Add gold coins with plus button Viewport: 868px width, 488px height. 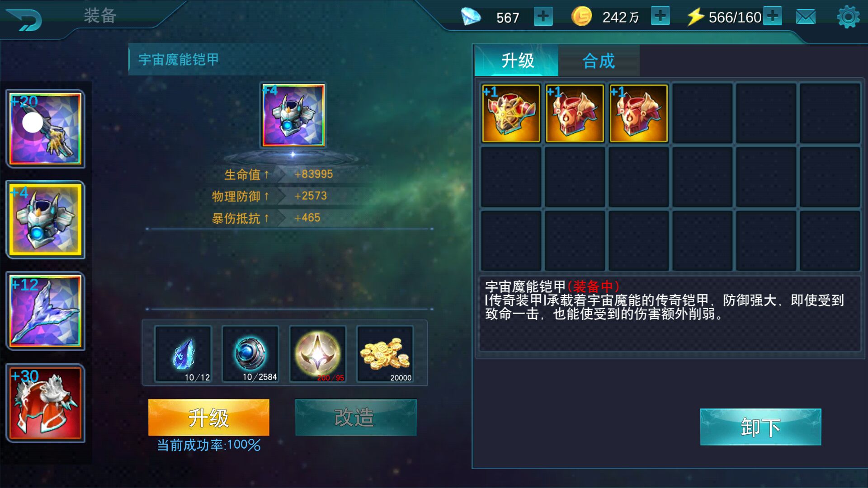coord(660,16)
